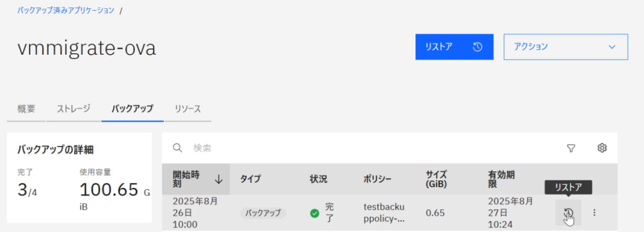
Task: Click the バックアップ type tag in row
Action: 263,213
